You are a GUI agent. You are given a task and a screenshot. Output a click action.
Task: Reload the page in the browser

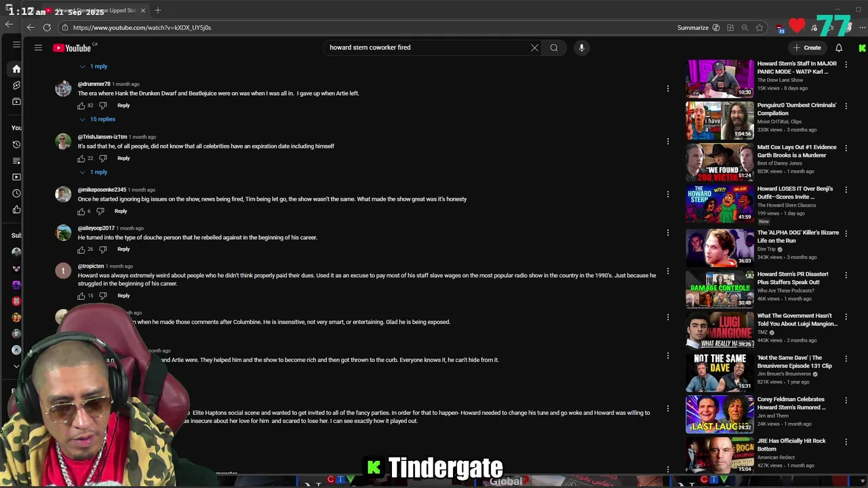click(47, 27)
